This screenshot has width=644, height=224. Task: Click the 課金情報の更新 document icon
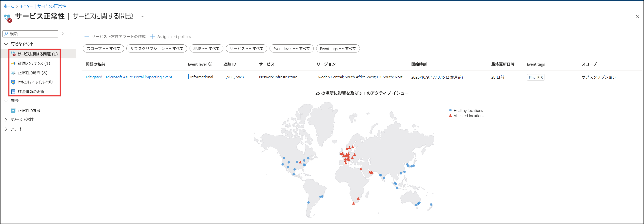13,91
